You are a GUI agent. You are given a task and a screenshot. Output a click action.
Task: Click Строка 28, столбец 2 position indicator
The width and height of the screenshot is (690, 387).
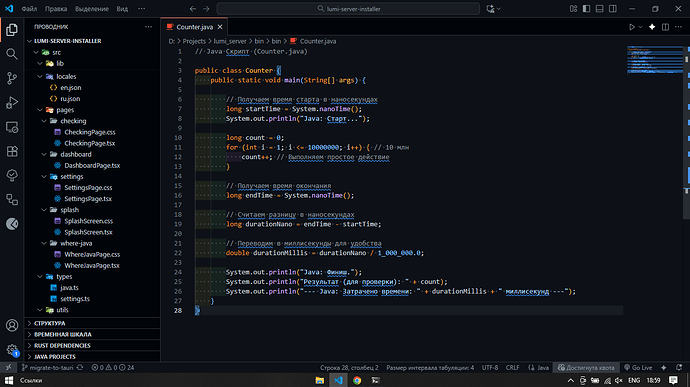[x=349, y=367]
